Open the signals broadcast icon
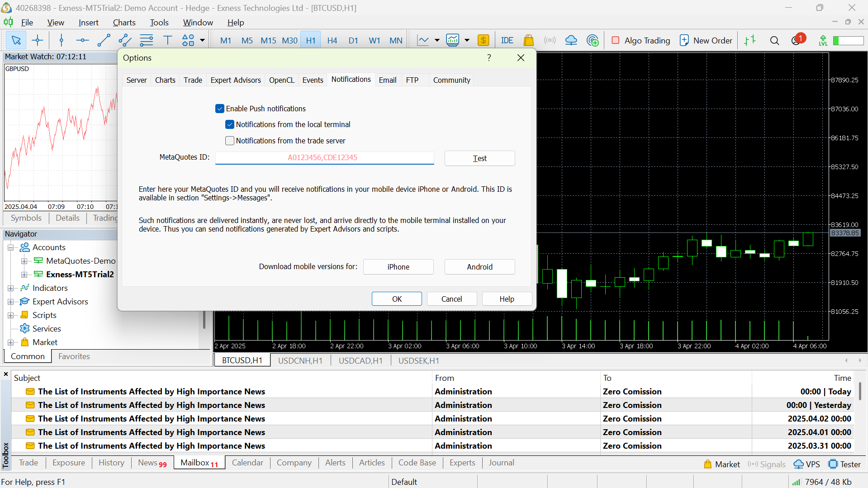Screen dimensions: 868x488 (550, 40)
